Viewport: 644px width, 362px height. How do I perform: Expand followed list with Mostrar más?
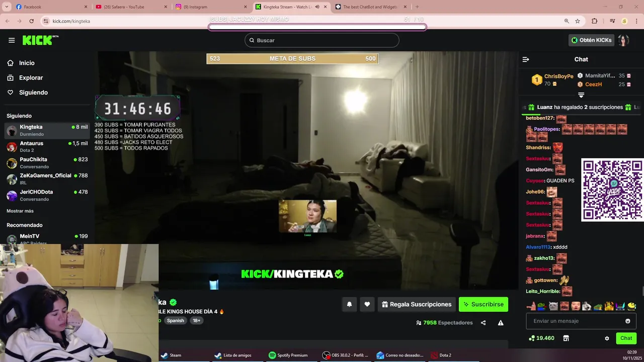(x=20, y=211)
